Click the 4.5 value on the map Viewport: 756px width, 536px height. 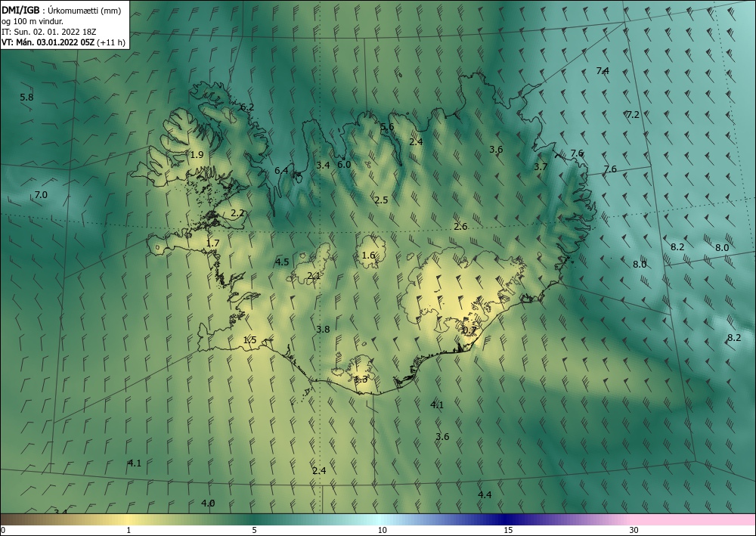pyautogui.click(x=281, y=262)
